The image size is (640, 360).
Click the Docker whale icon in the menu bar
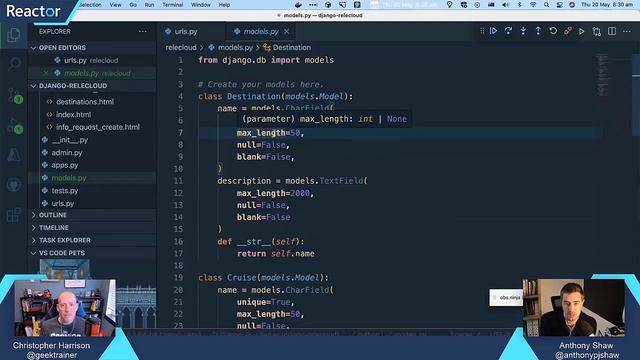point(298,5)
